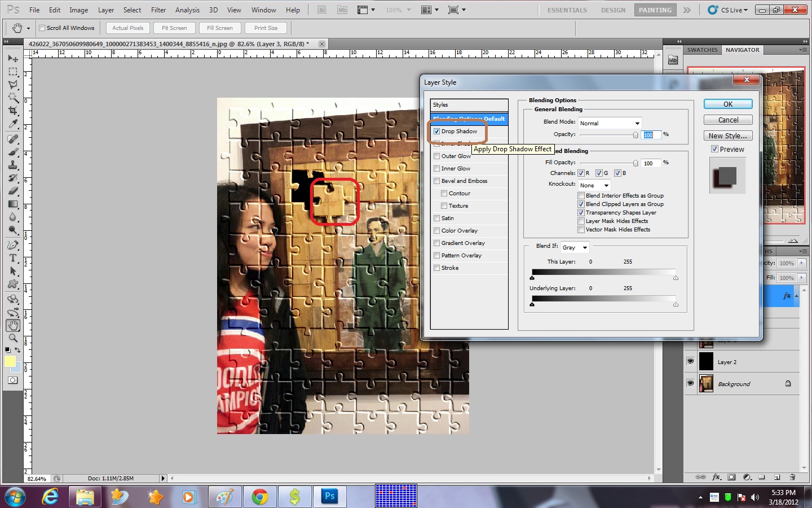This screenshot has height=508, width=812.
Task: Open the Knockout dropdown
Action: [594, 185]
